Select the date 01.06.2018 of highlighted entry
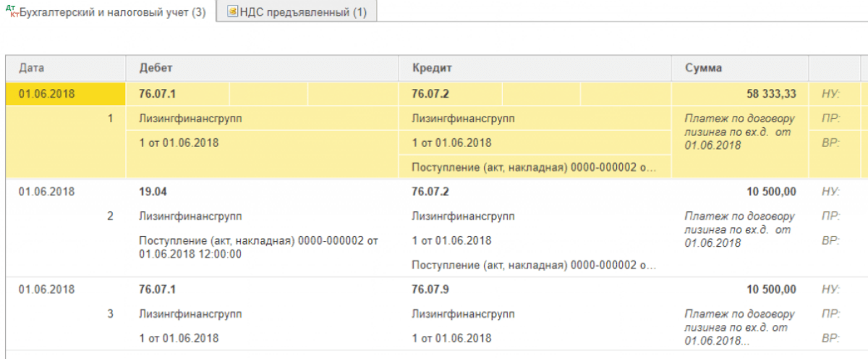Viewport: 868px width, 359px height. click(46, 93)
